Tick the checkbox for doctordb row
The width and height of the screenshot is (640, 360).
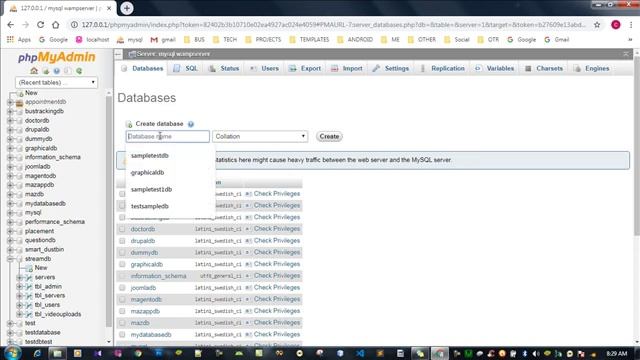[122, 229]
